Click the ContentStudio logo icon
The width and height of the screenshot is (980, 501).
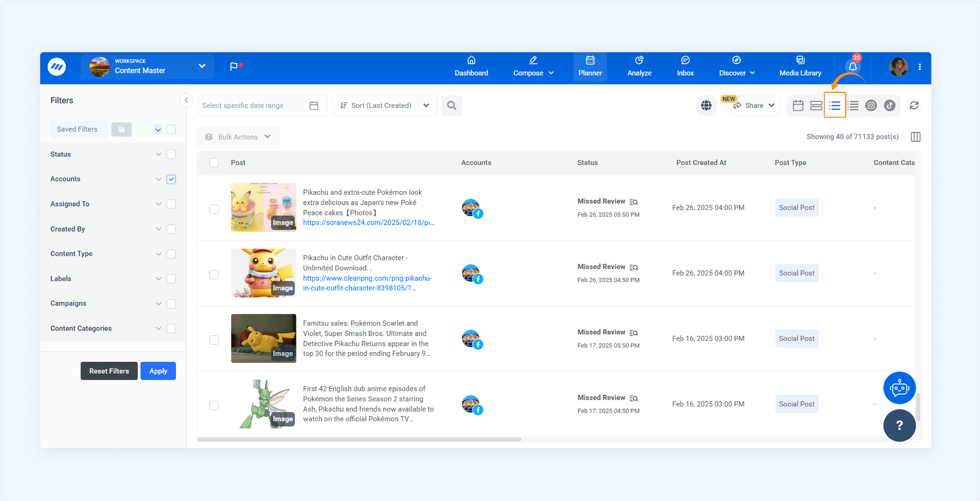[57, 67]
